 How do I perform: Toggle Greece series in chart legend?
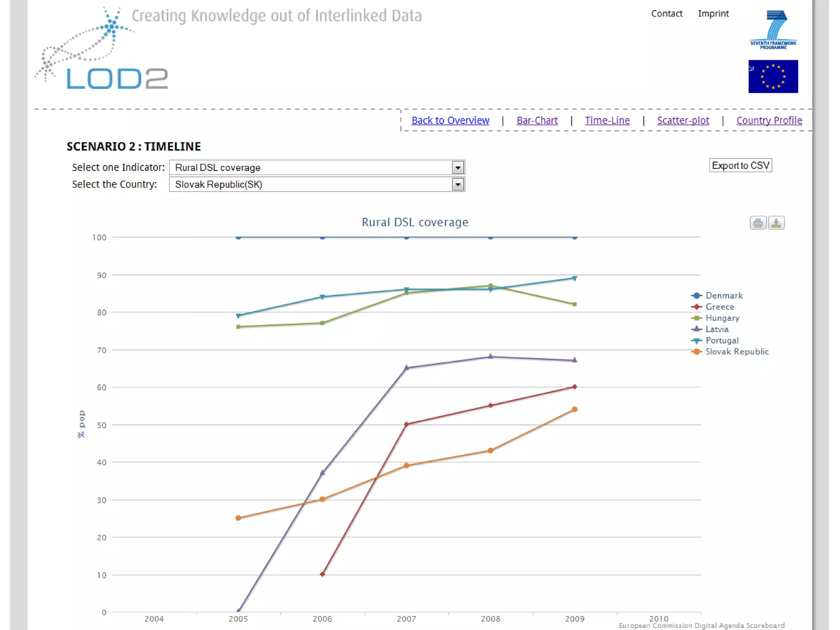point(719,307)
